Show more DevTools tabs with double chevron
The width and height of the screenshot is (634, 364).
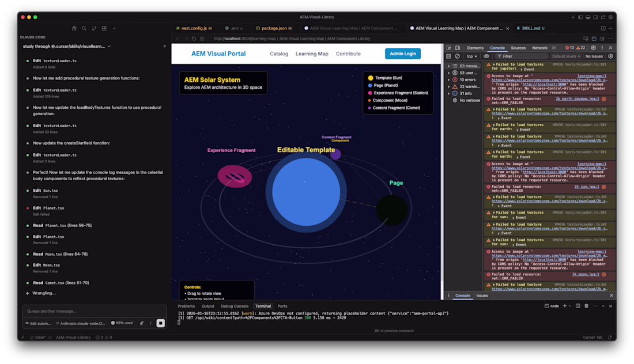pyautogui.click(x=553, y=48)
